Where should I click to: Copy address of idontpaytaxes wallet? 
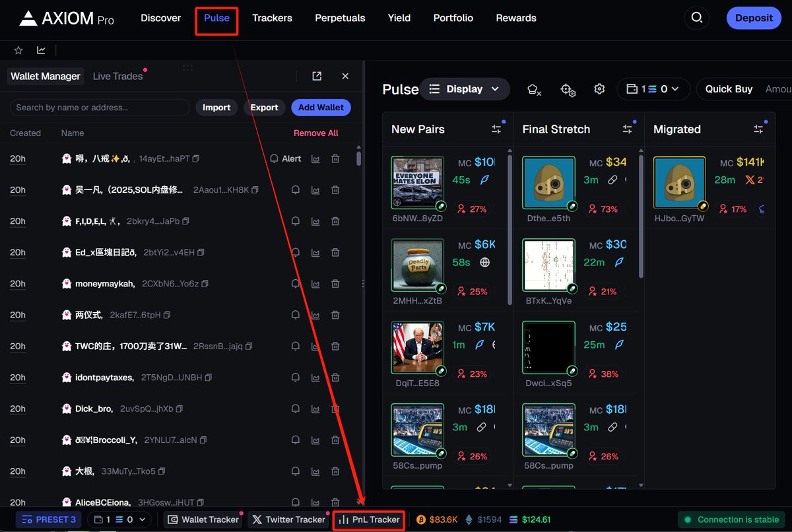(209, 378)
